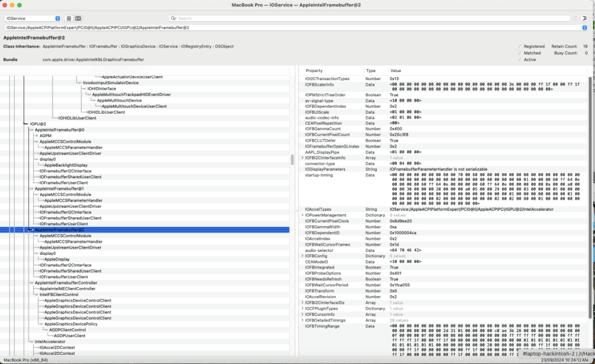Switch to the list view icon

[x=69, y=19]
